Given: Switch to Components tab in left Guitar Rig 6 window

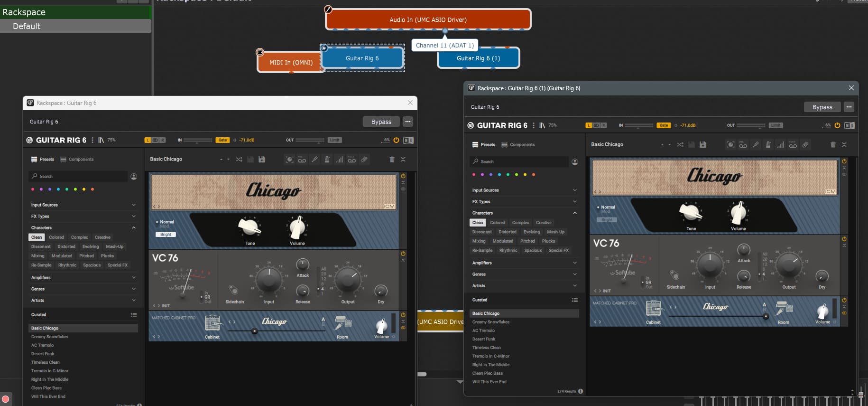Looking at the screenshot, I should tap(77, 160).
